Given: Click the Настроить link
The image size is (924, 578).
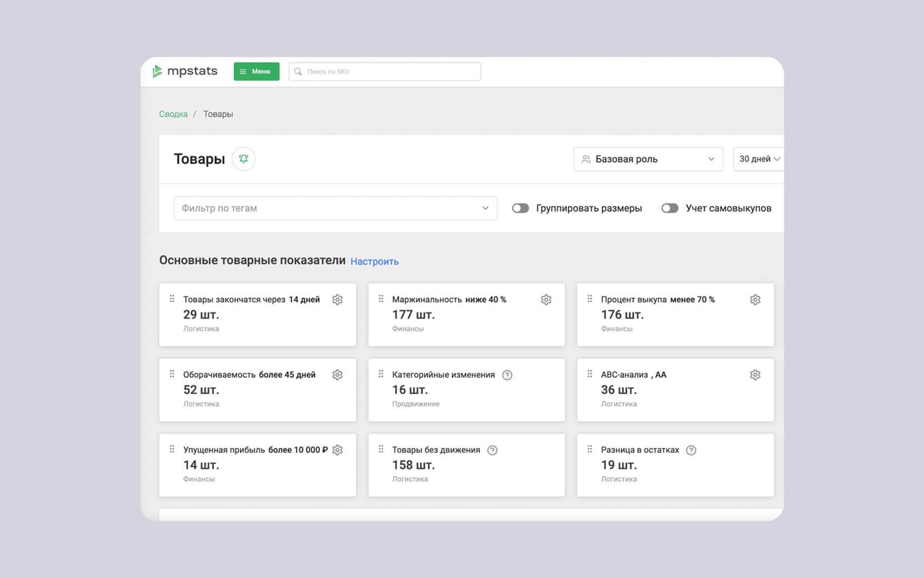Looking at the screenshot, I should pyautogui.click(x=374, y=261).
